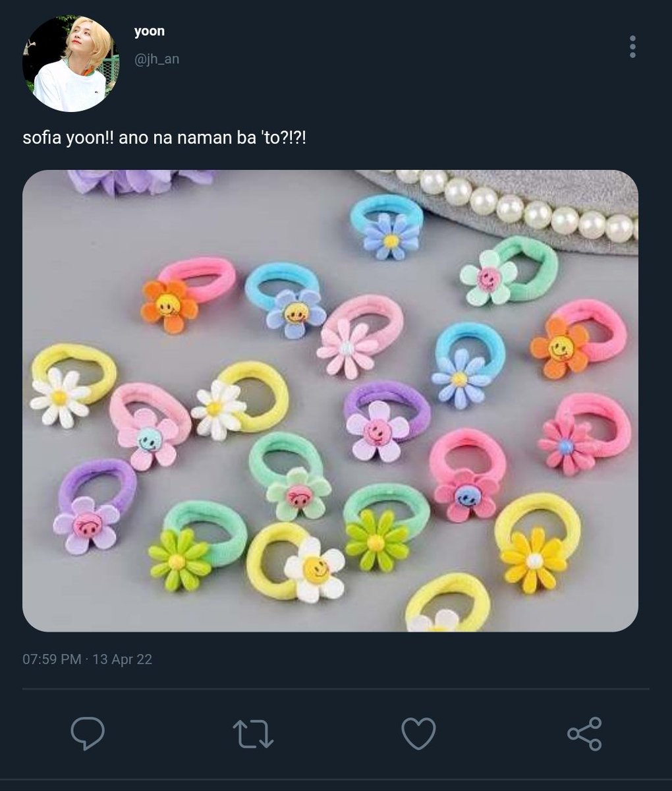
Task: Click the light pink daisy with white center
Action: 347,347
